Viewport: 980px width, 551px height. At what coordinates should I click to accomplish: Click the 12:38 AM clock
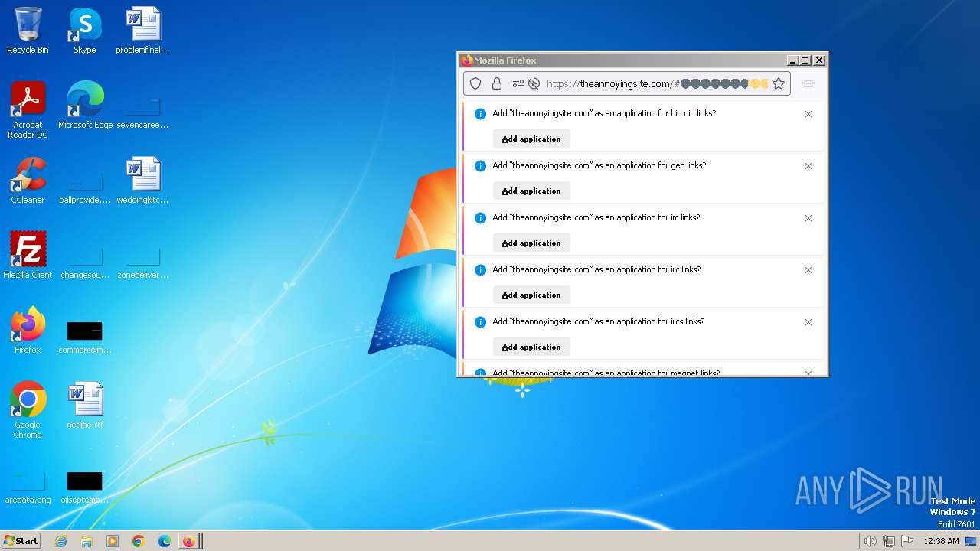[941, 541]
